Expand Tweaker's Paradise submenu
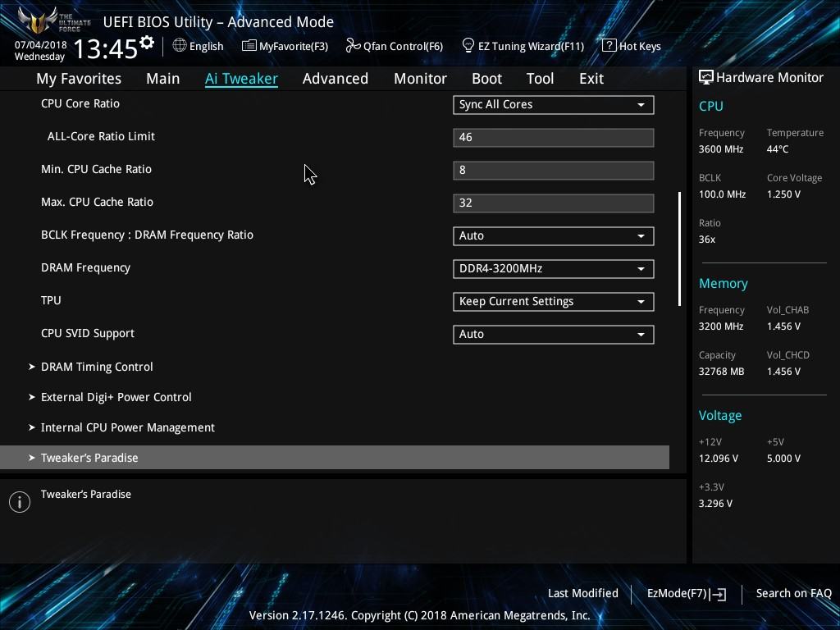This screenshot has width=840, height=630. coord(335,458)
